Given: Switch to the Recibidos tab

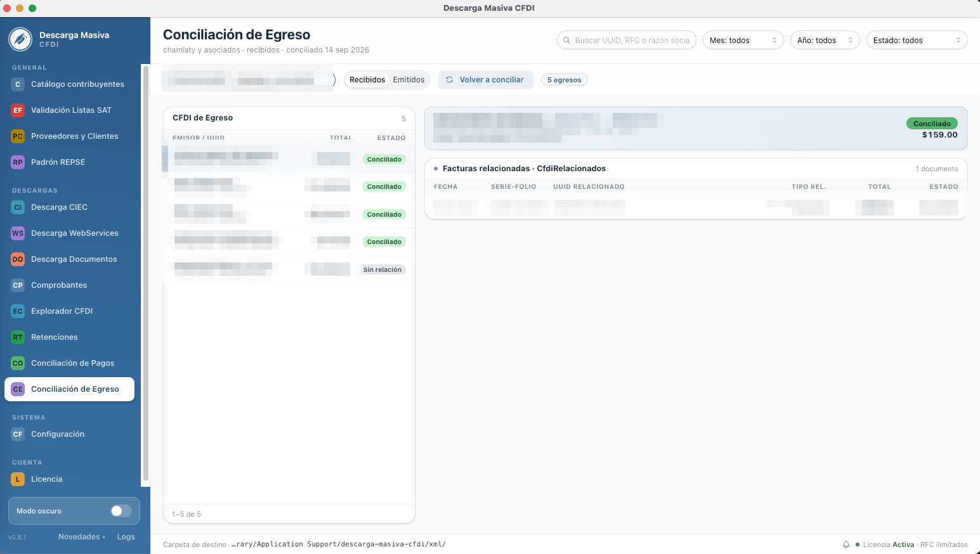Looking at the screenshot, I should click(x=367, y=80).
